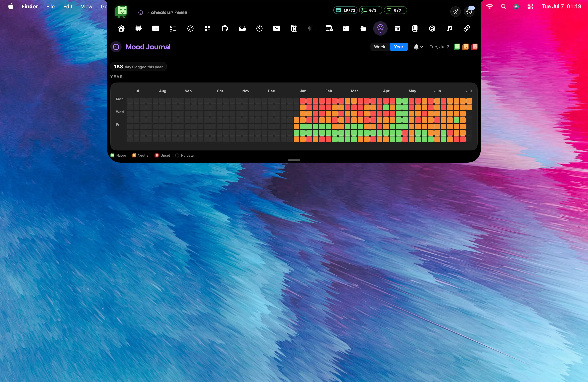Click the history clock icon with 80 badge
This screenshot has width=588, height=382.
[x=469, y=11]
